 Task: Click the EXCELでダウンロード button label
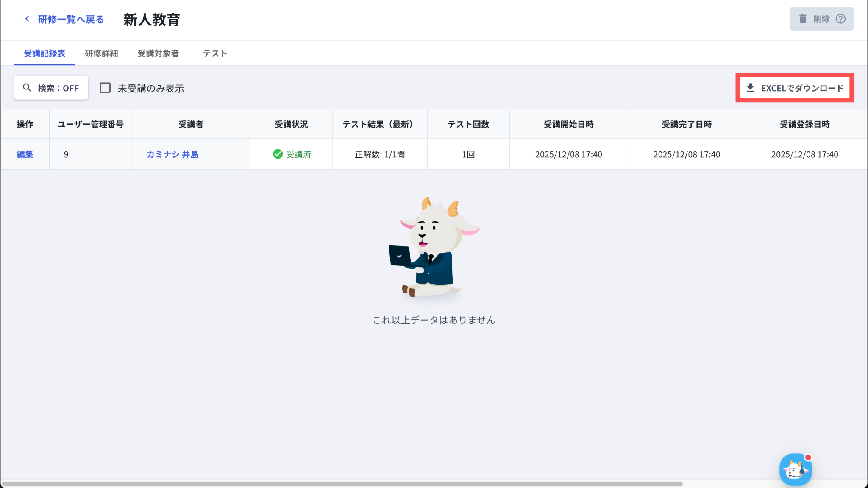[802, 88]
